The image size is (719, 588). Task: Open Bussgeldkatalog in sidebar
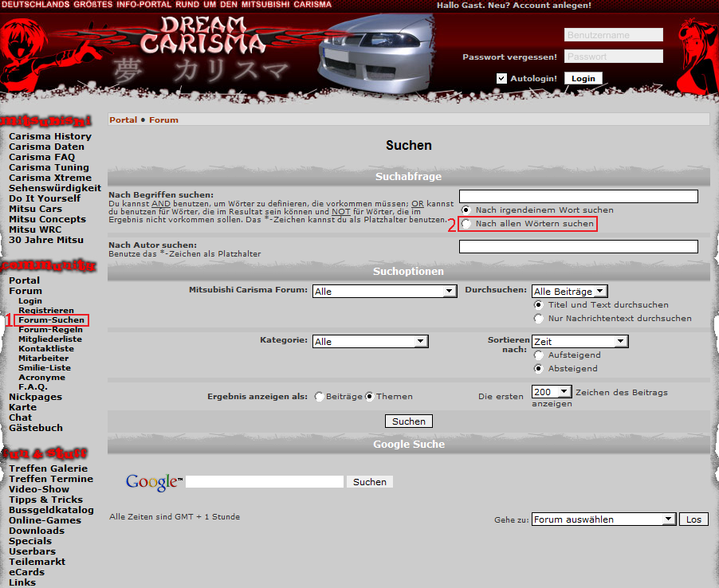tap(51, 510)
